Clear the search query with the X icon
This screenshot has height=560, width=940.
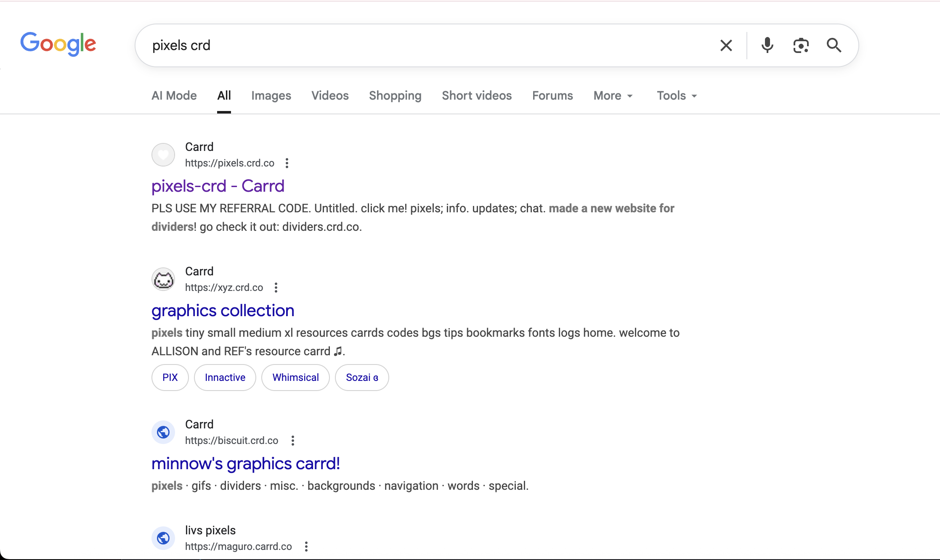[x=726, y=45]
